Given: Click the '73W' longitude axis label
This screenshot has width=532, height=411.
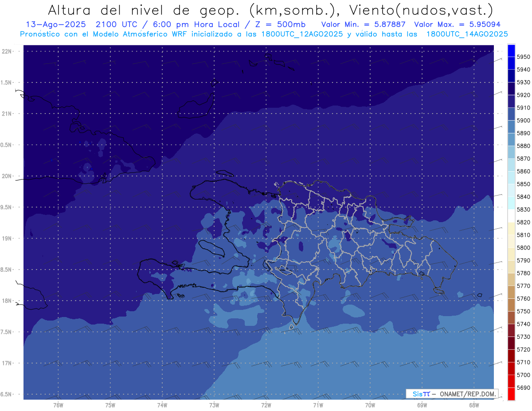Looking at the screenshot, I should (x=214, y=405).
